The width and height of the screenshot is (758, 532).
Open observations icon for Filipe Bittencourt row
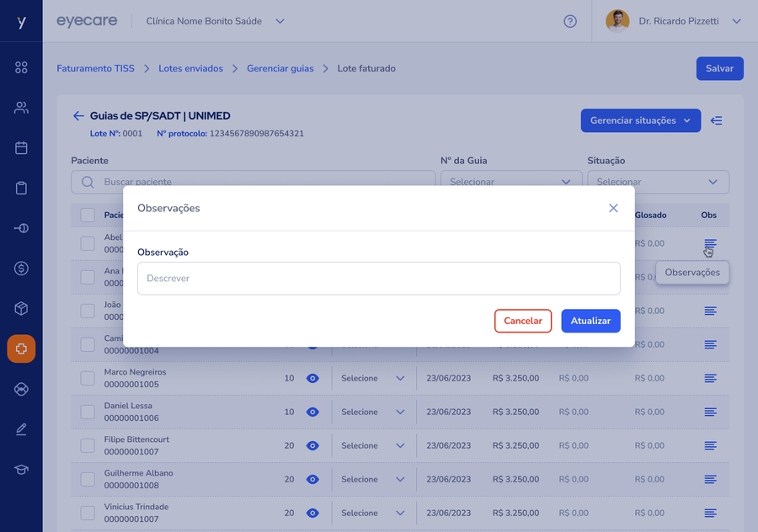pyautogui.click(x=710, y=445)
